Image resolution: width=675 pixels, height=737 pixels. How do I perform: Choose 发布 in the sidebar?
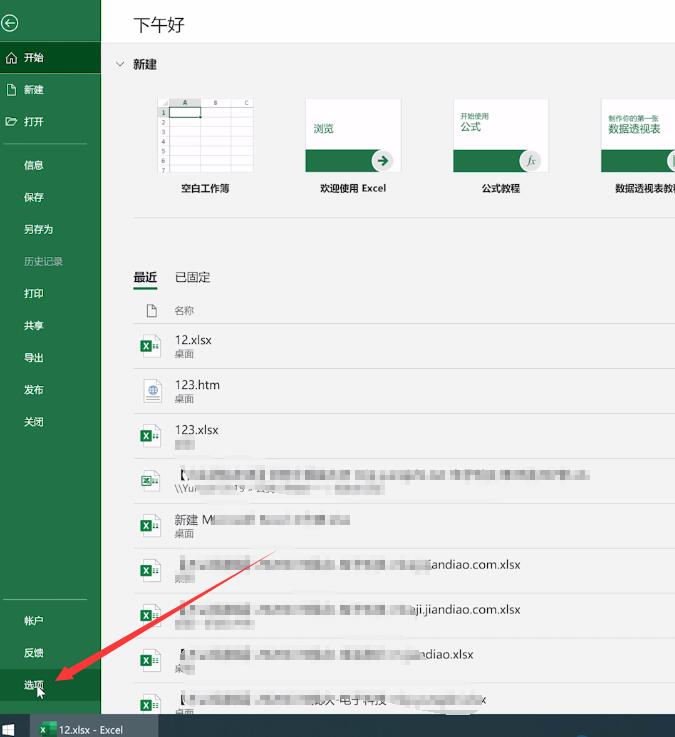50,390
